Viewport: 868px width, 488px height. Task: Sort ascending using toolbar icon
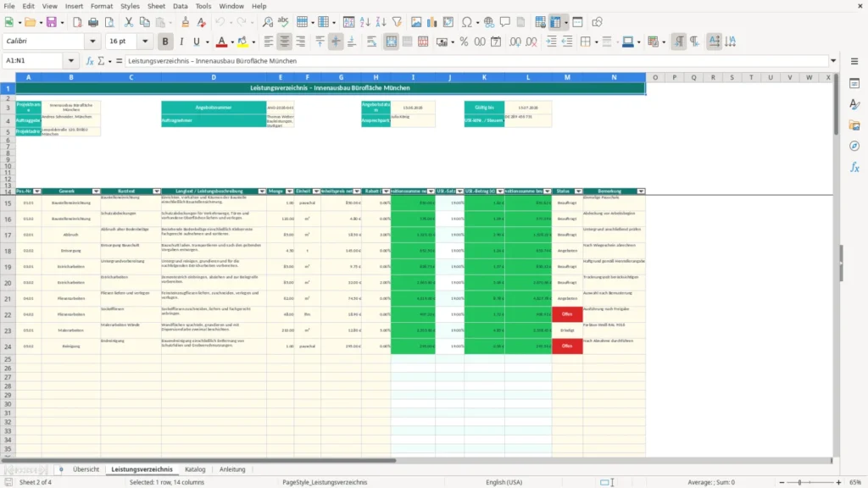pos(364,22)
